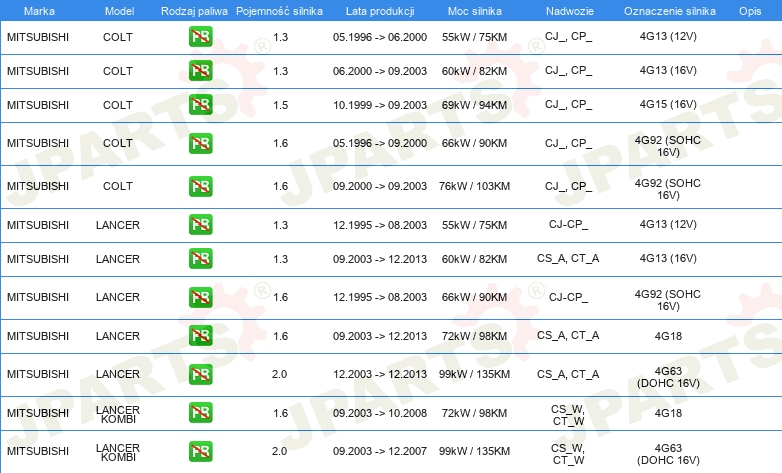
Task: Click the Oznaczenie silnika column header
Action: [670, 11]
